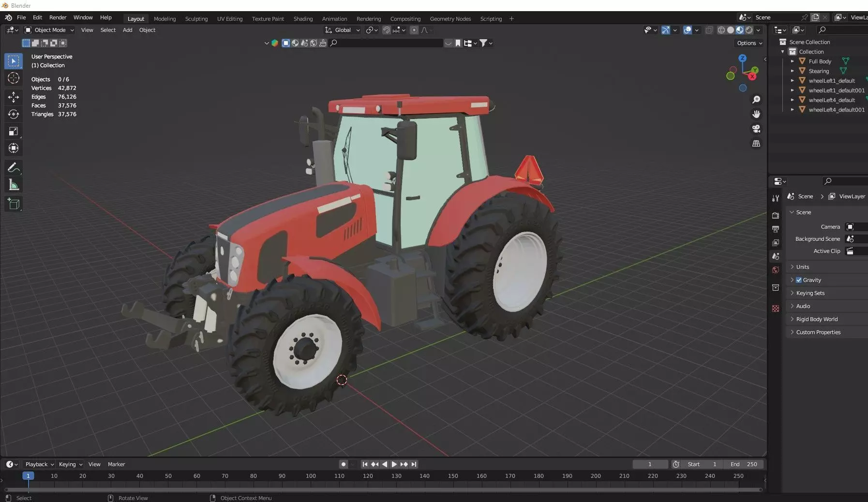Expand the Full Body object
Image resolution: width=868 pixels, height=502 pixels.
pos(793,61)
